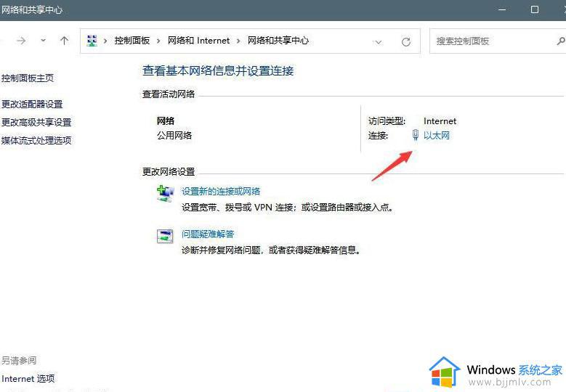Expand chevron after 网络和 Internet breadcrumb

coord(238,41)
